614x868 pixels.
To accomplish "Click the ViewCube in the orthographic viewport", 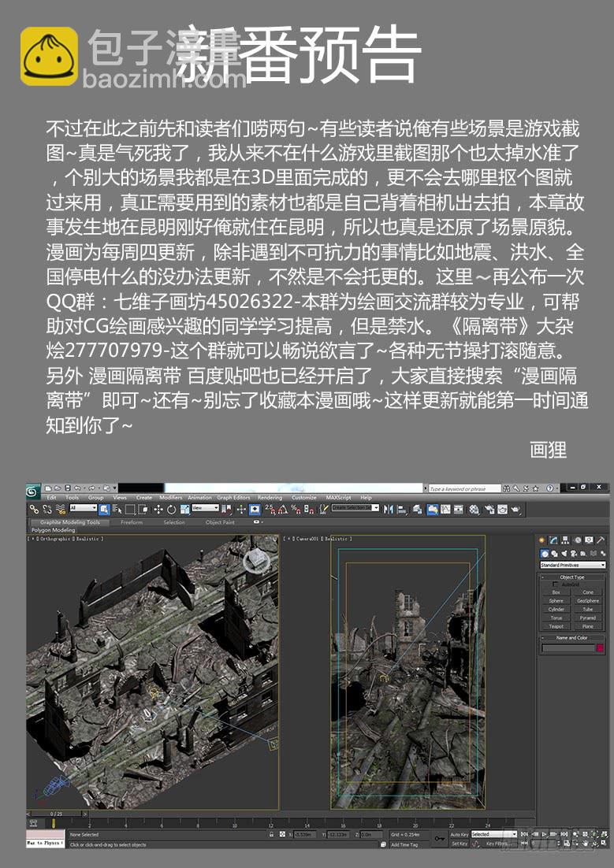I will (x=255, y=560).
